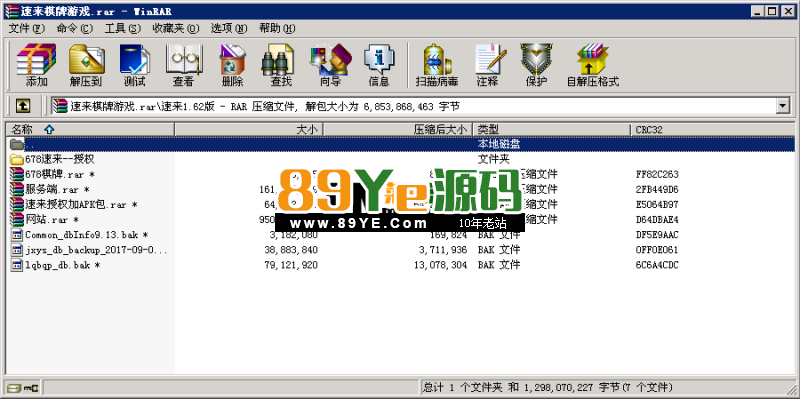Viewport: 800px width, 399px height.
Task: Launch the Wizard (向导) icon
Action: click(x=330, y=65)
